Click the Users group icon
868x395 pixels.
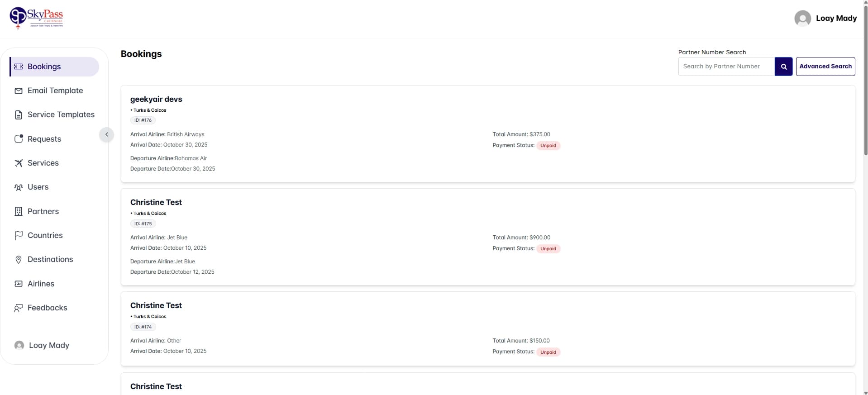(19, 187)
